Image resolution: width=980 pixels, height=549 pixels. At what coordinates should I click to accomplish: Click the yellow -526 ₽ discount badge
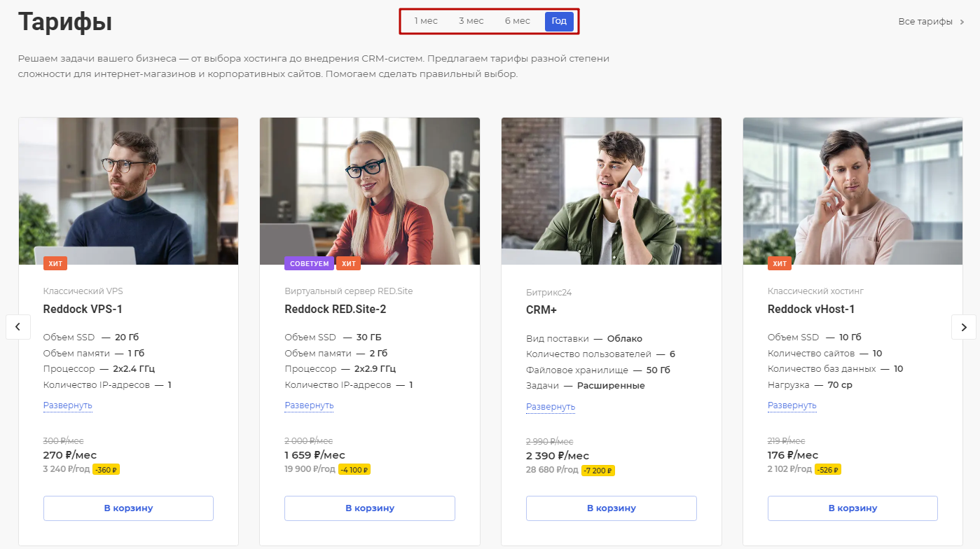click(x=828, y=469)
